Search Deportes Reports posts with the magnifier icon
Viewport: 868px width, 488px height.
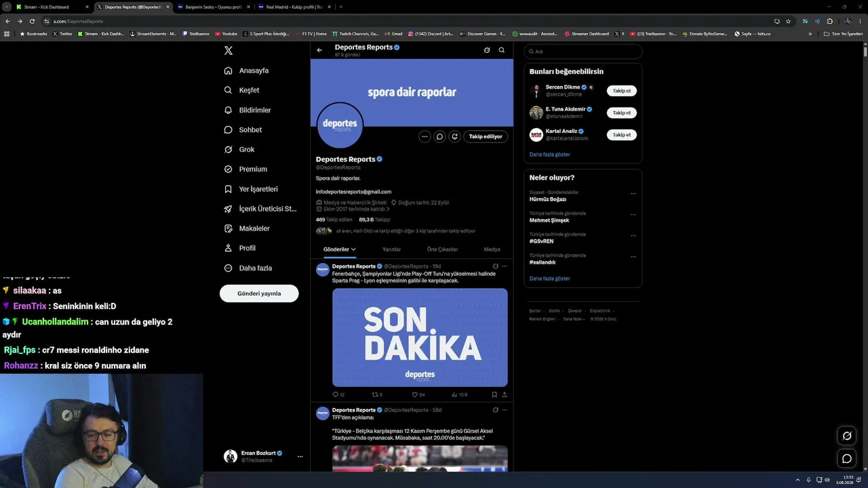(502, 50)
